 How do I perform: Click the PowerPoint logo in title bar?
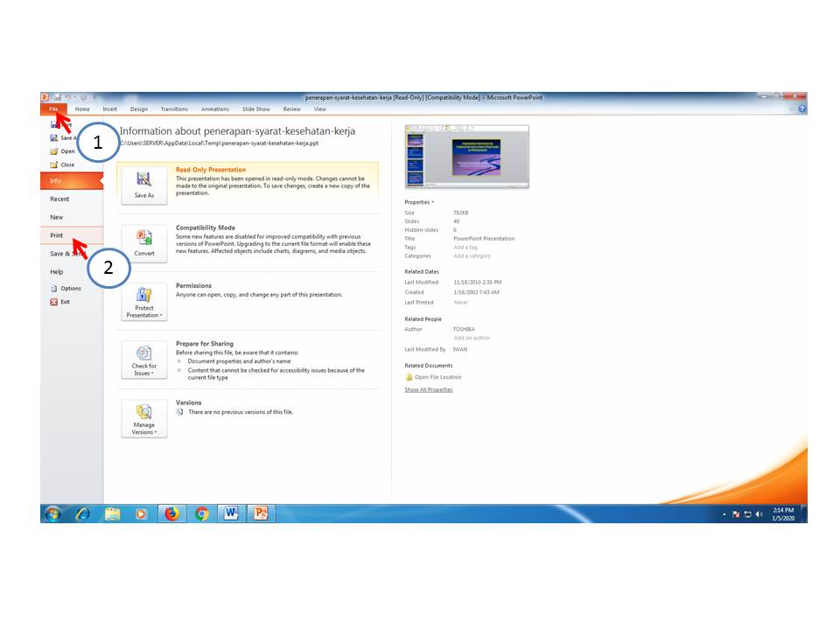coord(45,97)
